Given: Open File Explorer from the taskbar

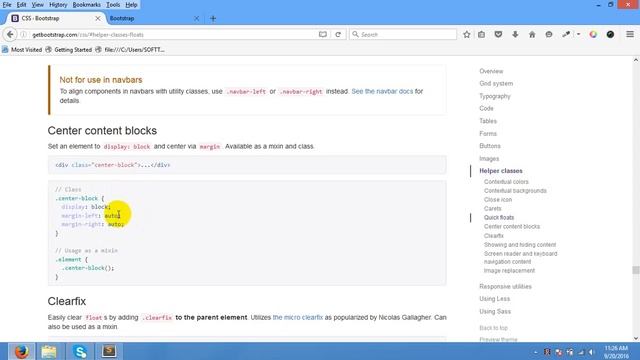Looking at the screenshot, I should click(x=49, y=351).
